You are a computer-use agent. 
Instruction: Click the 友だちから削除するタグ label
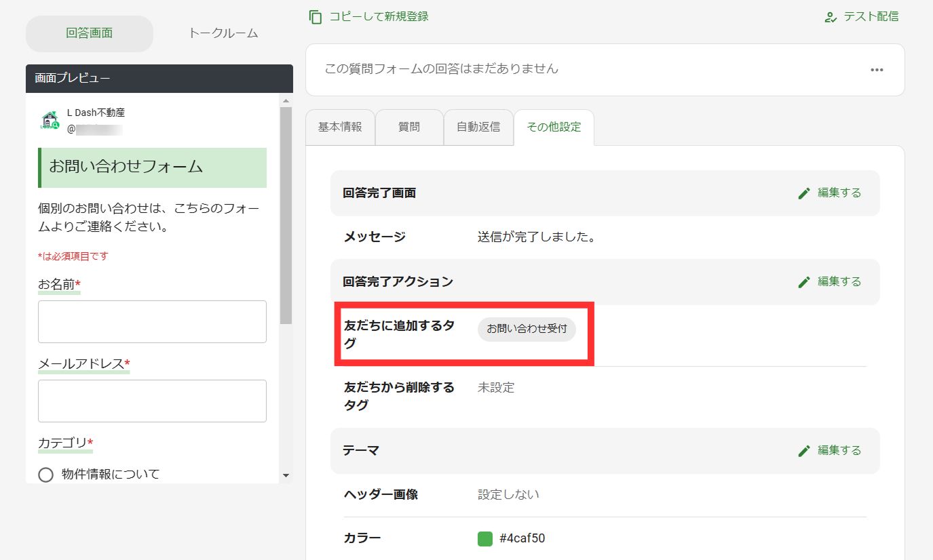pyautogui.click(x=399, y=397)
